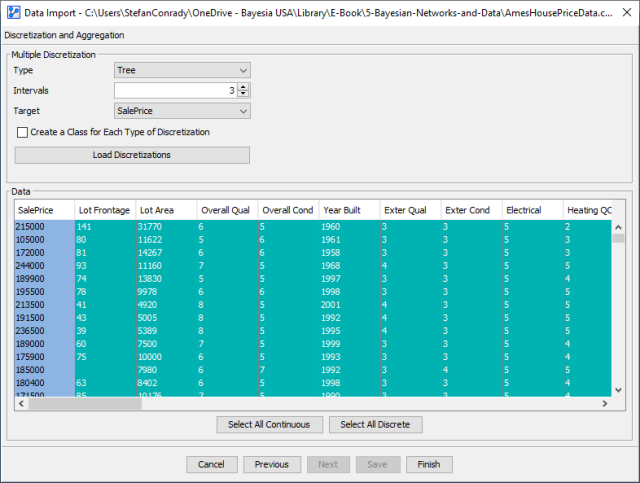Click Load Discretizations button
640x483 pixels.
coord(132,155)
